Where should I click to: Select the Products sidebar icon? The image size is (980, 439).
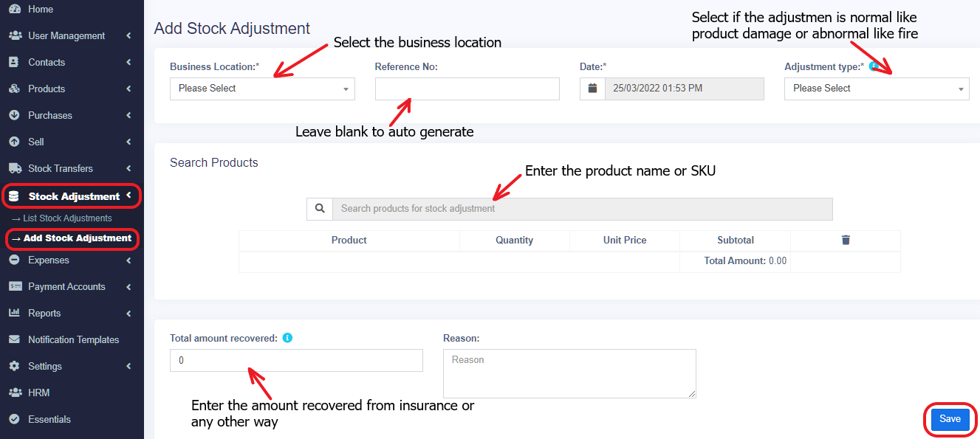16,89
